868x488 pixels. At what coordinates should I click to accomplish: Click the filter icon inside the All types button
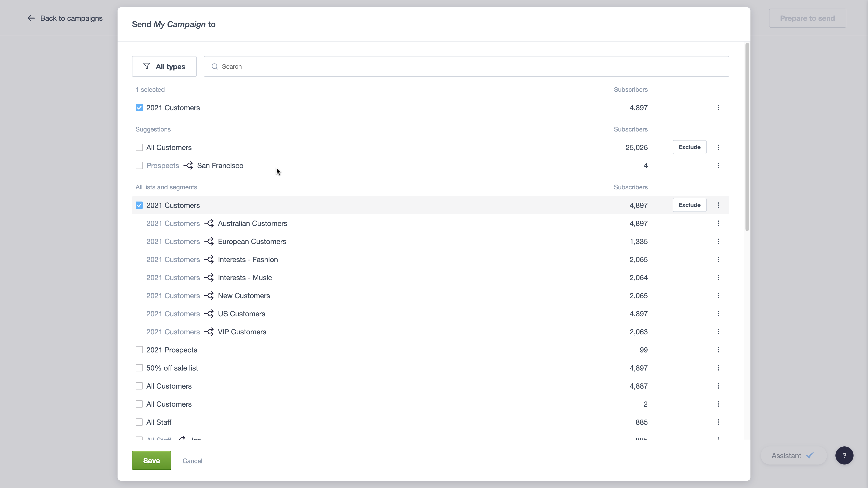(x=146, y=66)
